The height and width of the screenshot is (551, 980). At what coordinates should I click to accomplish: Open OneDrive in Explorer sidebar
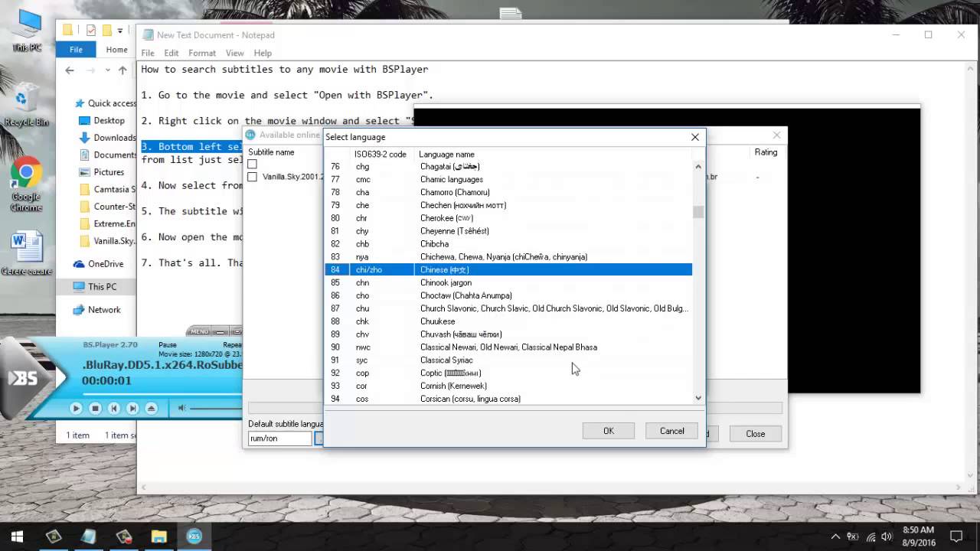[100, 264]
